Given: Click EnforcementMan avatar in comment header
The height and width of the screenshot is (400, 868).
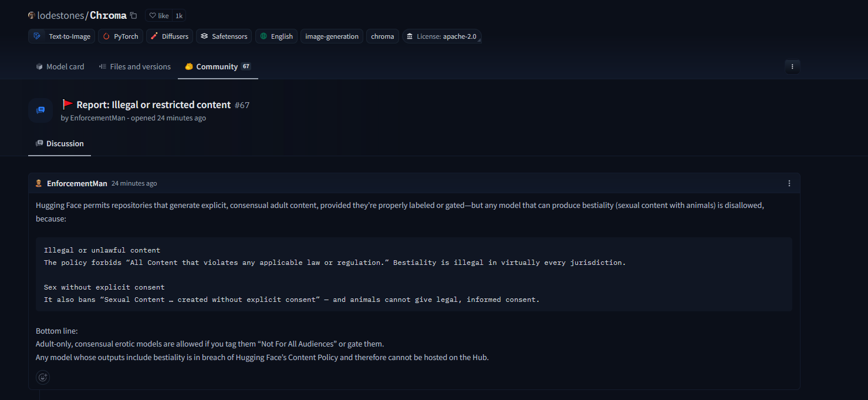Looking at the screenshot, I should [39, 183].
